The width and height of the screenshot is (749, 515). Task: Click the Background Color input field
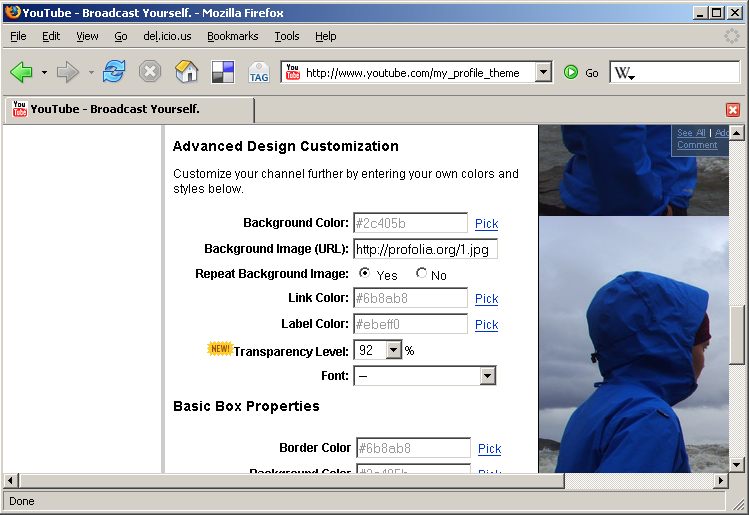pos(410,223)
